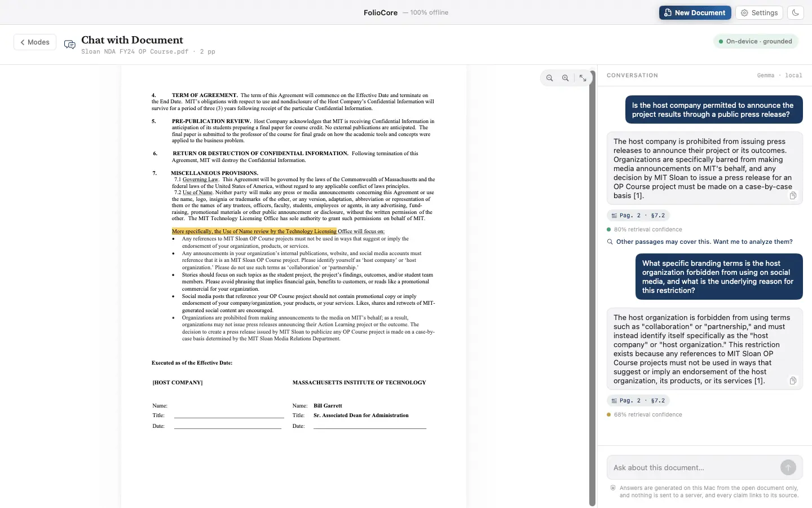Open first citation Pag. 2 · §7.2
This screenshot has height=508, width=812.
[638, 216]
